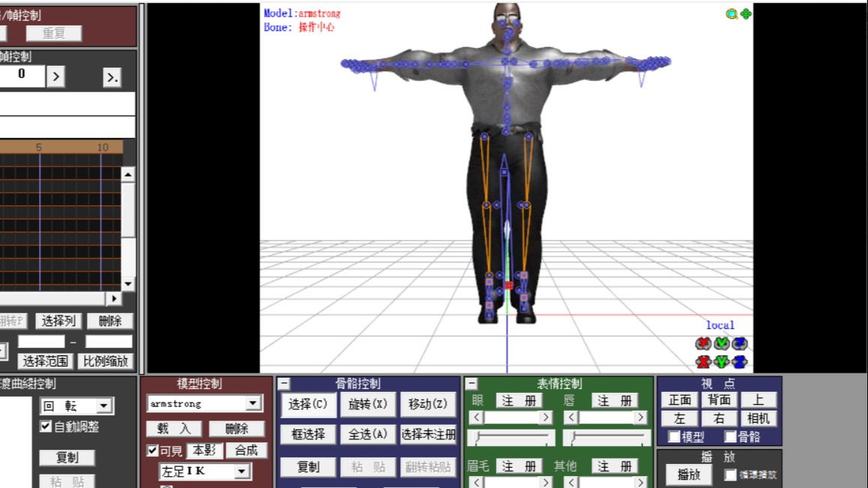Click the green four-arrow pan view icon
This screenshot has width=868, height=488.
pos(746,13)
